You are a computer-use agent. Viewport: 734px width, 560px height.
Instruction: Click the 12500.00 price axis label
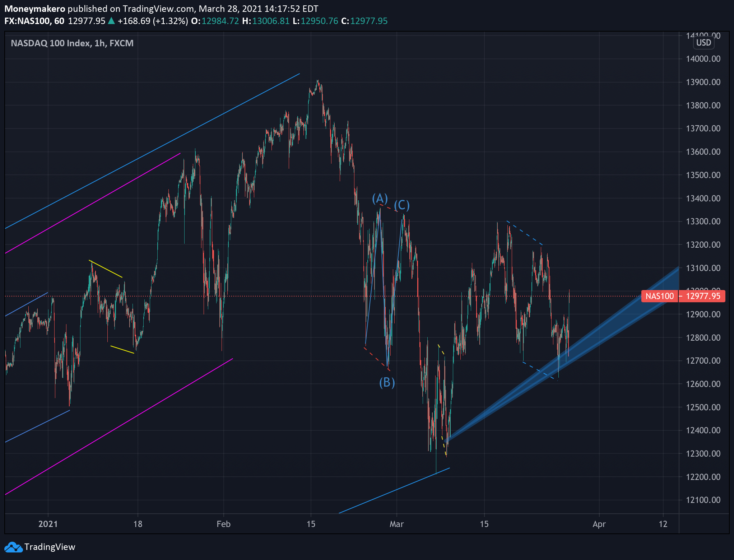[x=703, y=407]
